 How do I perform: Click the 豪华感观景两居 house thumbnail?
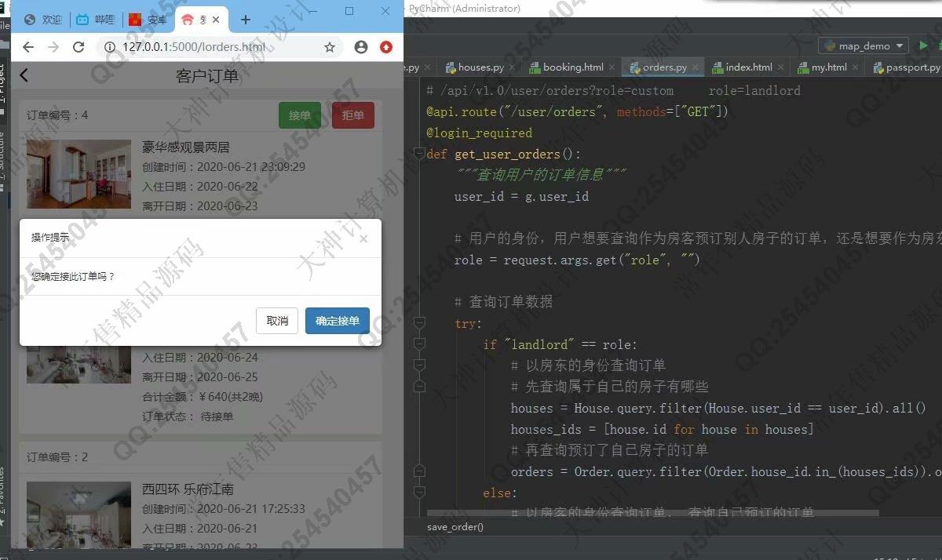[x=78, y=173]
